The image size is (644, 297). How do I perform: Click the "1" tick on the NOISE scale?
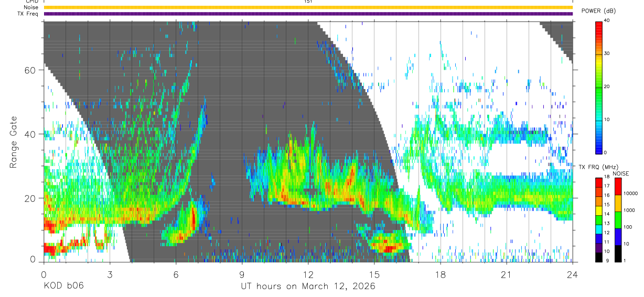[625, 260]
